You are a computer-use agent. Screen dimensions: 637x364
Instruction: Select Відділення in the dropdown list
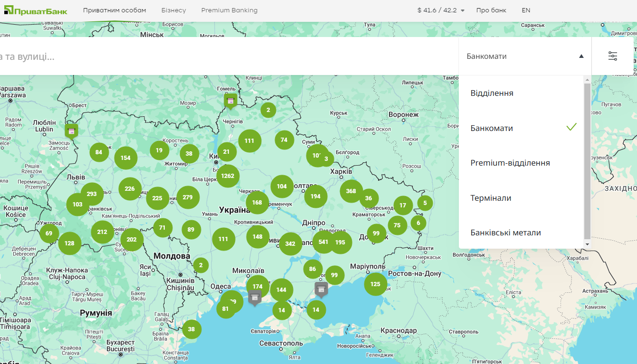click(x=492, y=93)
